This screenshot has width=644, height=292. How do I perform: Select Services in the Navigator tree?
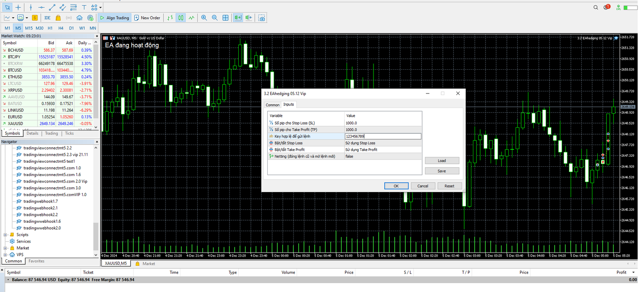[x=23, y=241]
